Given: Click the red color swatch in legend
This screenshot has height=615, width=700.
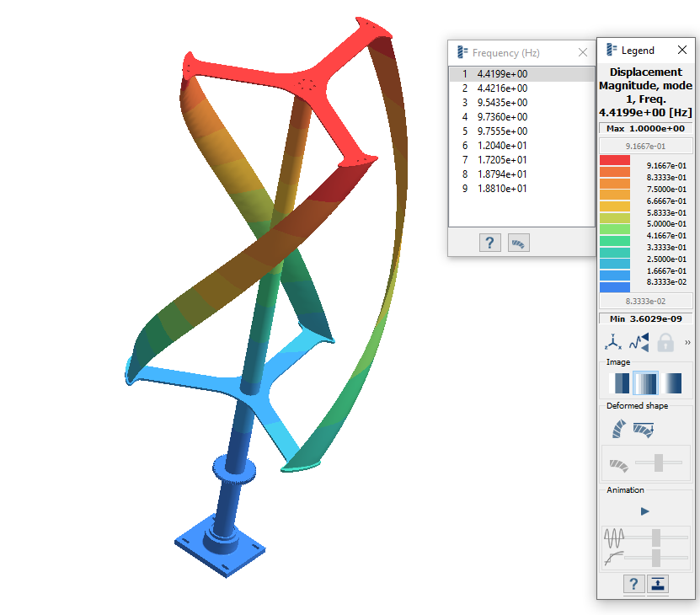Looking at the screenshot, I should pyautogui.click(x=614, y=160).
